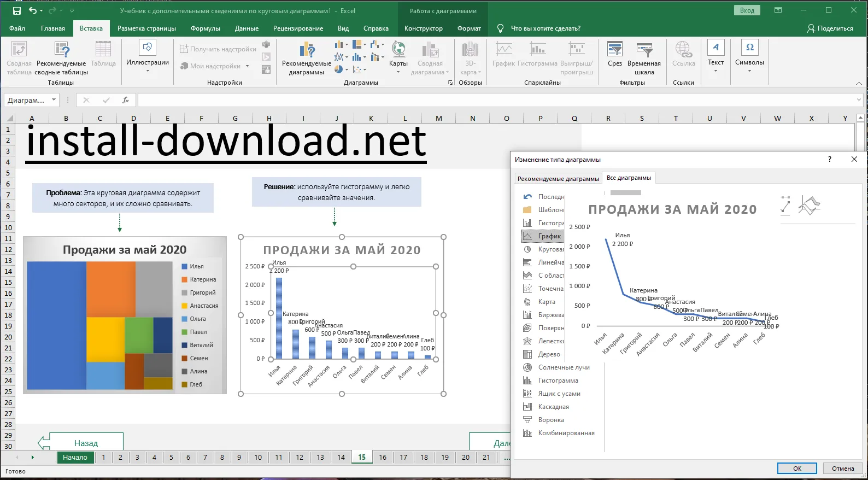Select Воронка chart type in list
The height and width of the screenshot is (480, 868).
(550, 420)
